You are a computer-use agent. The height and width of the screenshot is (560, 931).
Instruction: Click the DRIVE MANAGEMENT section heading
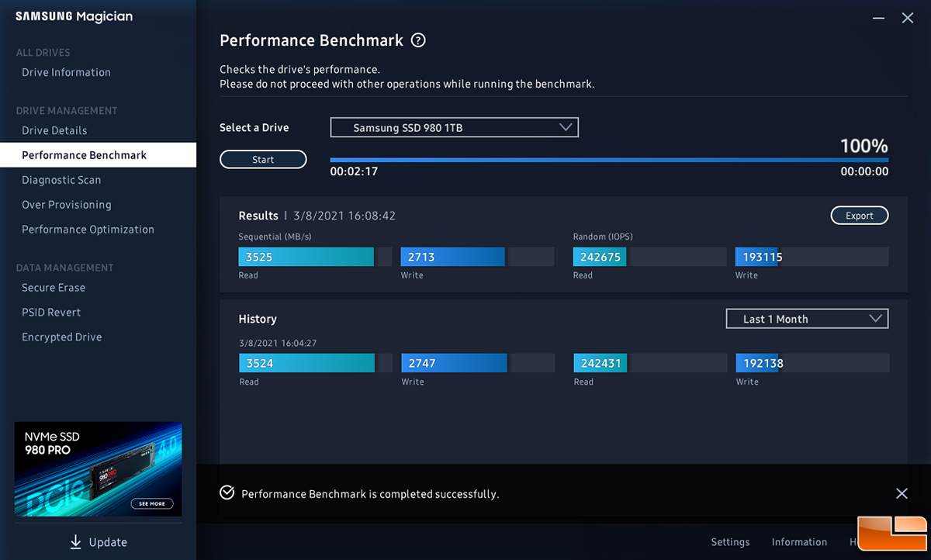click(67, 111)
